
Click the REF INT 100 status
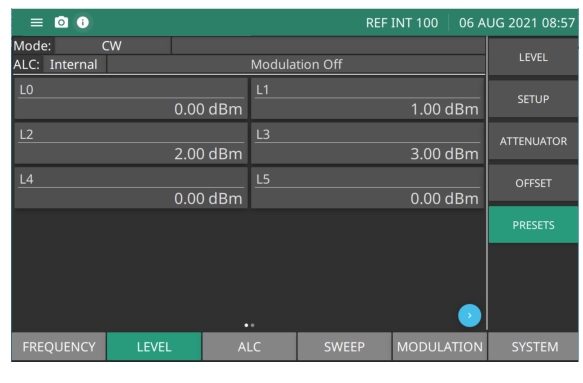pos(402,23)
